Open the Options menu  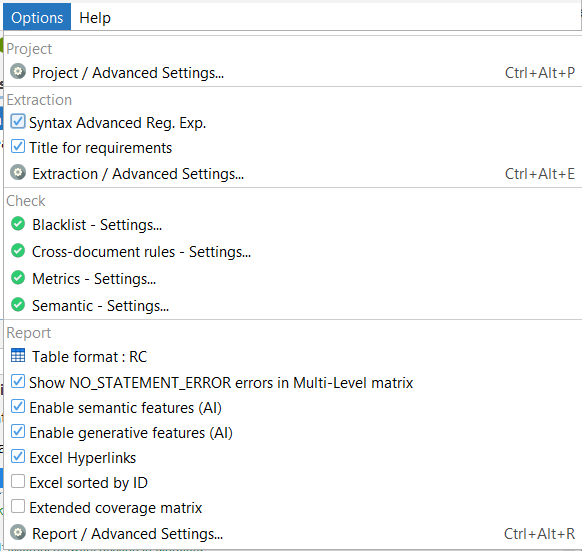(37, 17)
